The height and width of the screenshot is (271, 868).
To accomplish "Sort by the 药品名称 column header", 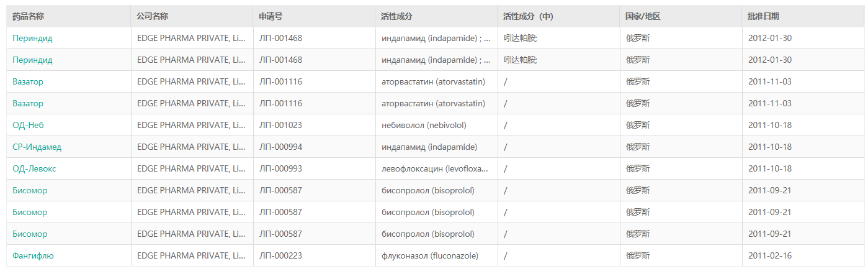I will coord(29,16).
